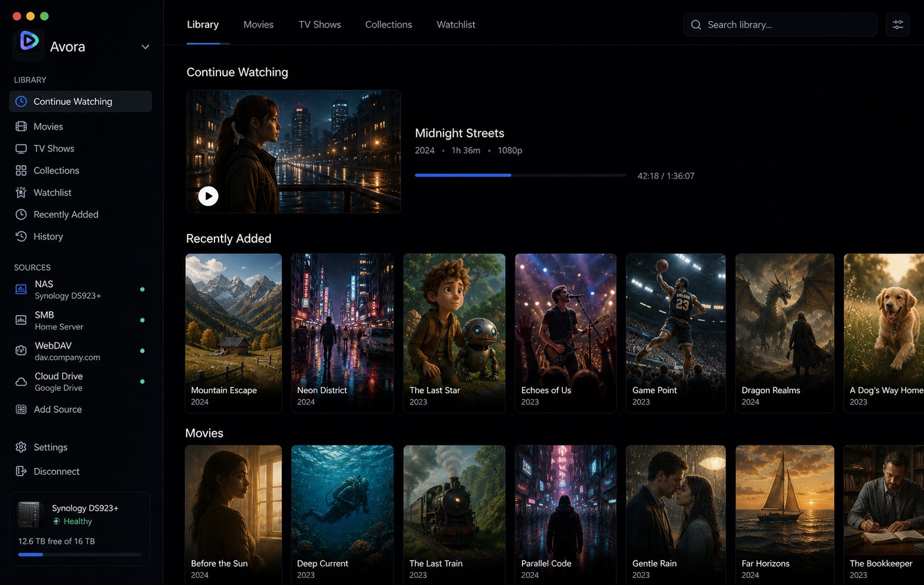This screenshot has width=924, height=585.
Task: Open the A Dog's Way Home poster
Action: [x=884, y=333]
